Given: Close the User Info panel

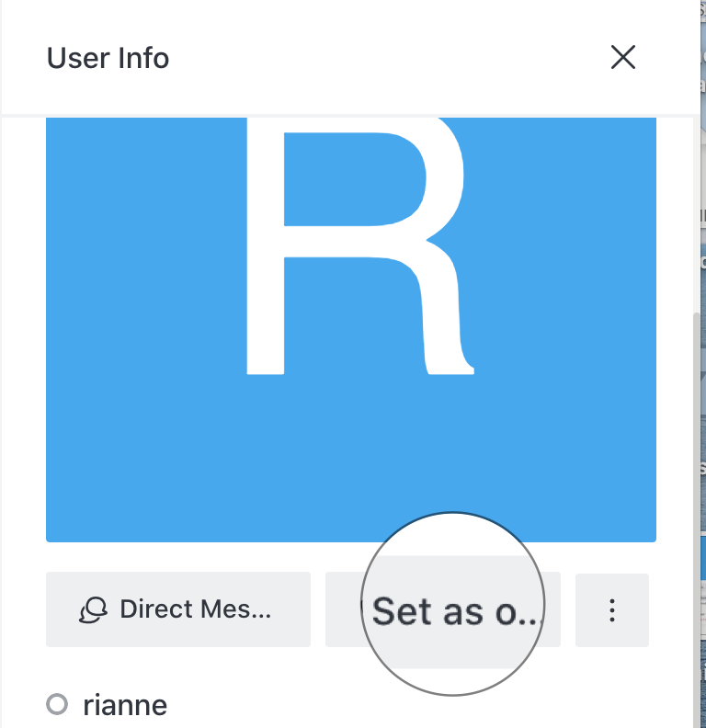Looking at the screenshot, I should 623,58.
